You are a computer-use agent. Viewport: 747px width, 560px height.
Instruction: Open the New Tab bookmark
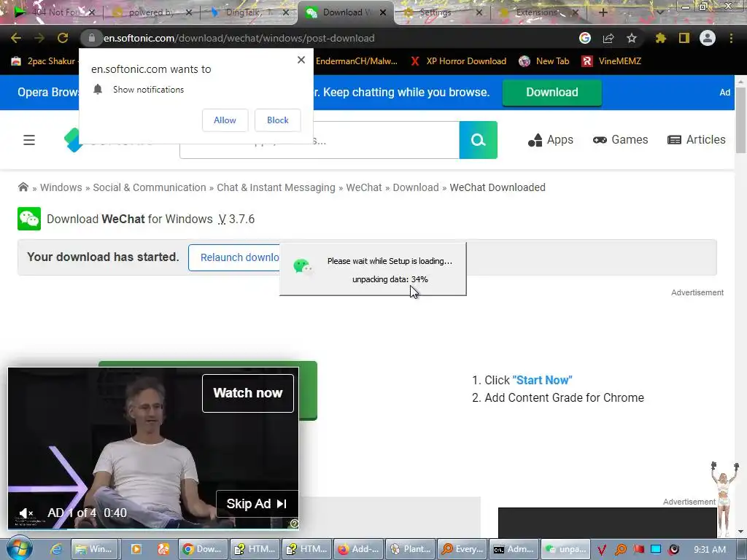pyautogui.click(x=544, y=61)
